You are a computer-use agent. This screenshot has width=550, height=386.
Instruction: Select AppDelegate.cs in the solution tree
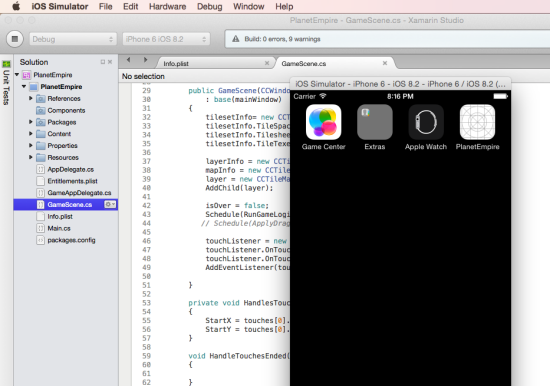point(71,169)
